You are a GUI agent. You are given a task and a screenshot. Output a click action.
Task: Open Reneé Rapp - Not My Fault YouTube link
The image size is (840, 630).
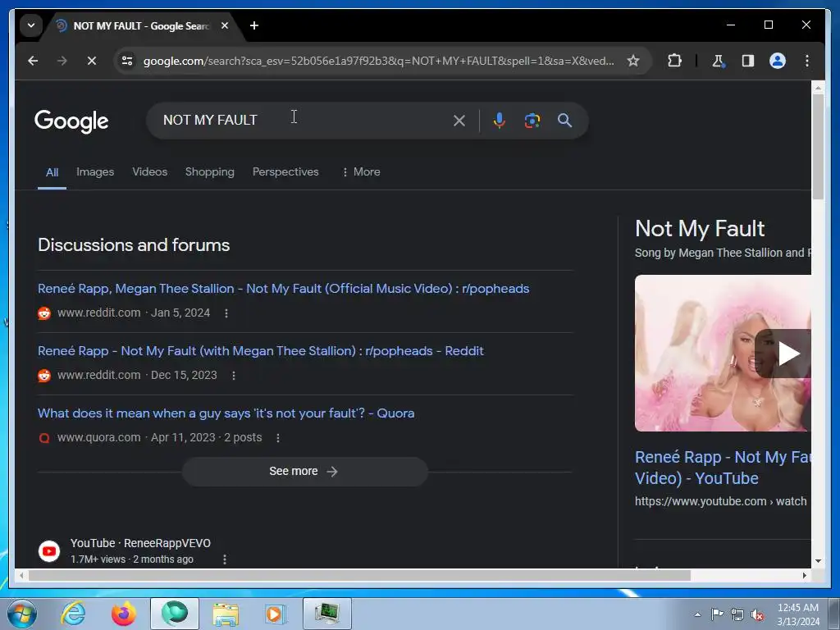[x=723, y=468]
